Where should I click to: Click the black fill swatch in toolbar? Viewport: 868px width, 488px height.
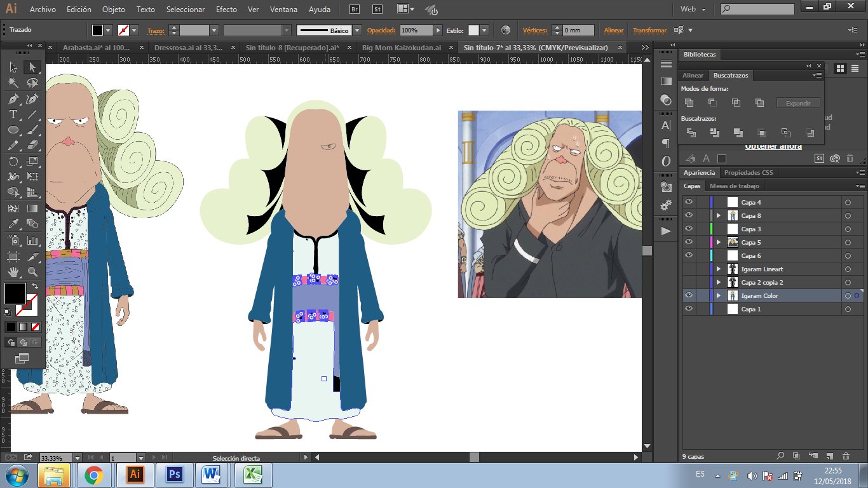click(x=15, y=294)
